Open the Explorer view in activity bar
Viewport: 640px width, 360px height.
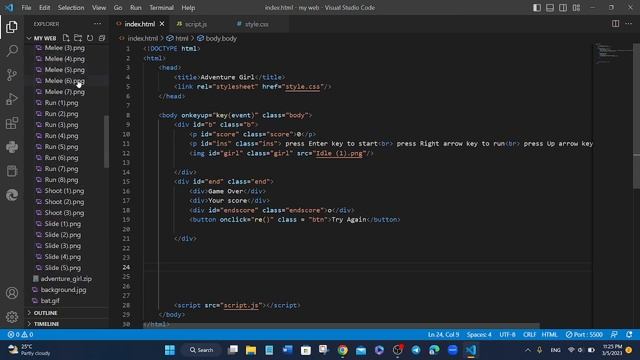12,27
